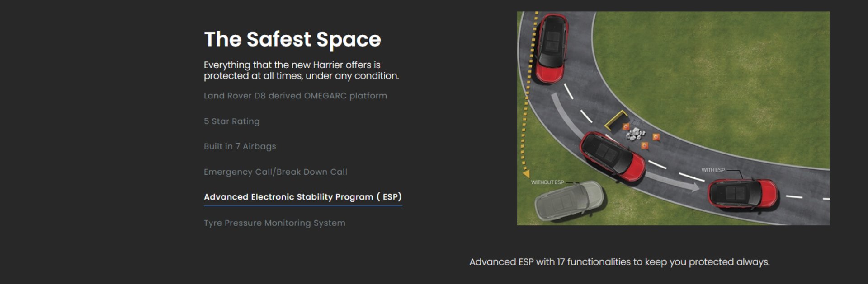
Task: Select the 5 Star Rating feature
Action: point(231,121)
